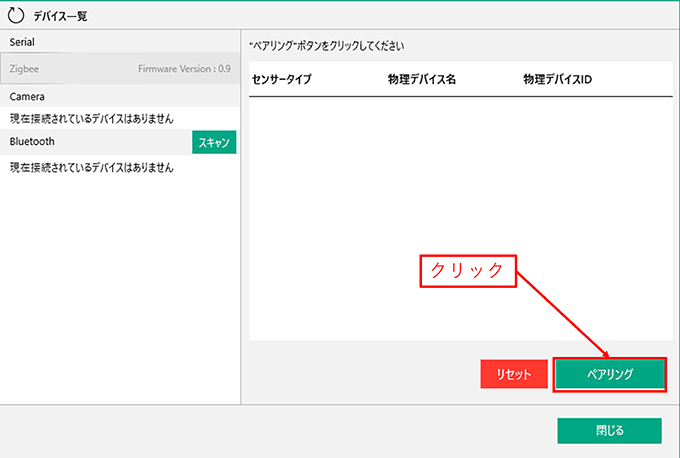
Task: Click the no-device message under Bluetooth
Action: (92, 167)
